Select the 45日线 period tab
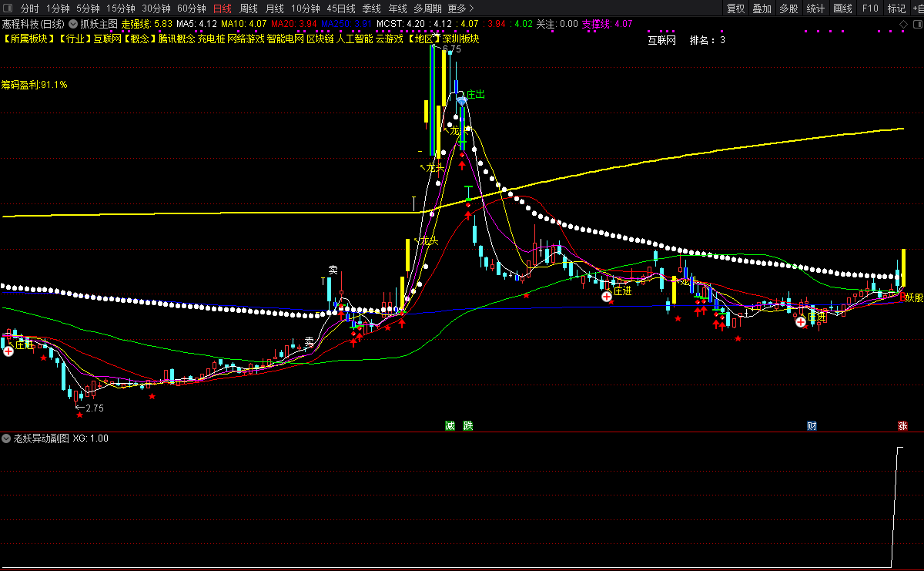924x571 pixels. point(341,8)
